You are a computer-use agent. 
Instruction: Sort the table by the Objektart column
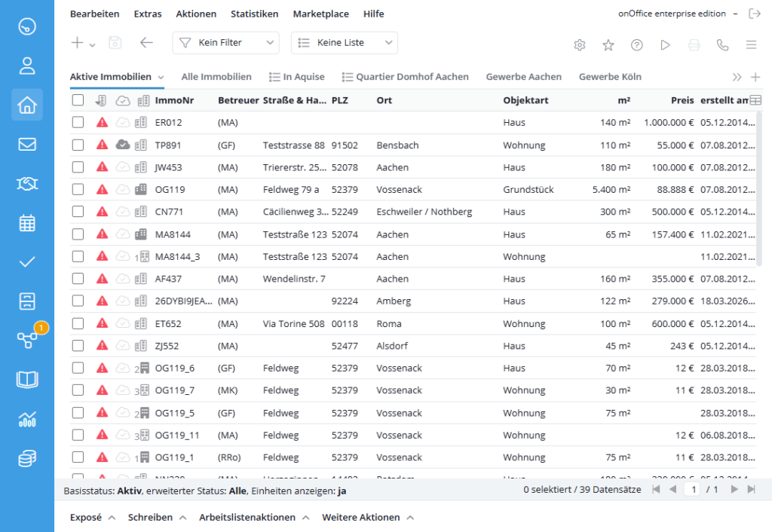click(x=525, y=100)
